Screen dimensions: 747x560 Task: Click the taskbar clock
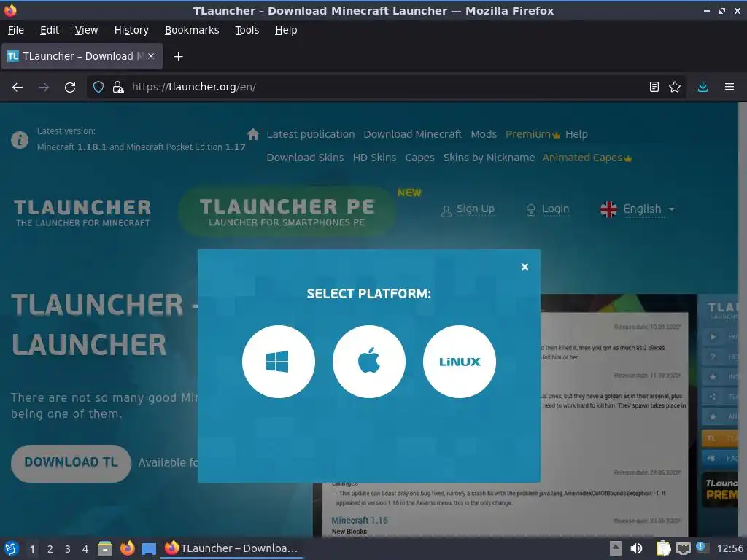(729, 548)
